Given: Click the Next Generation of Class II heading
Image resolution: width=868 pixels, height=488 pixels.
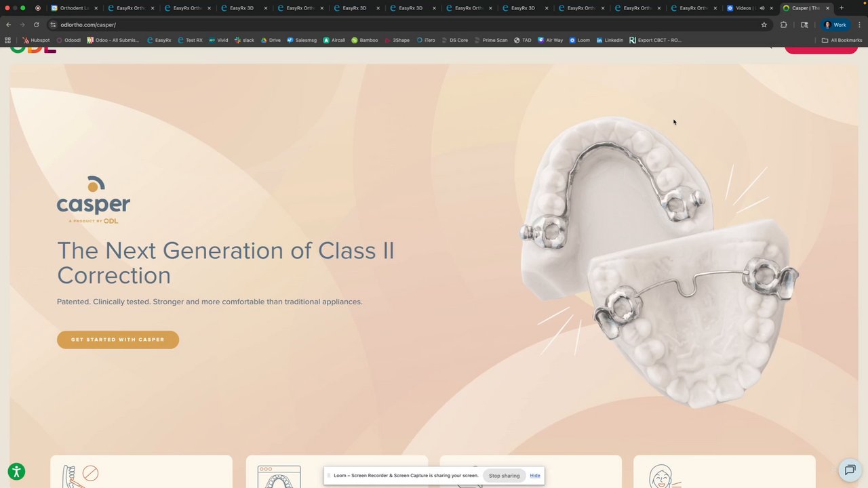Looking at the screenshot, I should click(226, 263).
